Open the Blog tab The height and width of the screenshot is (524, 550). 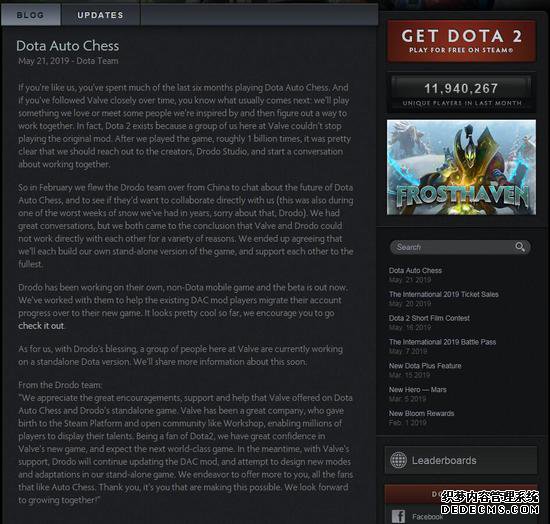[x=31, y=15]
